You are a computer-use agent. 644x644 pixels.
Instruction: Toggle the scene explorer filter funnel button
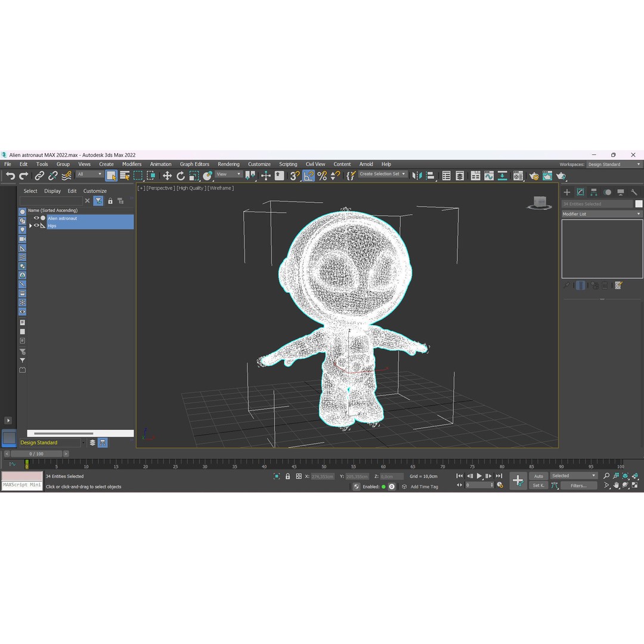pyautogui.click(x=98, y=201)
